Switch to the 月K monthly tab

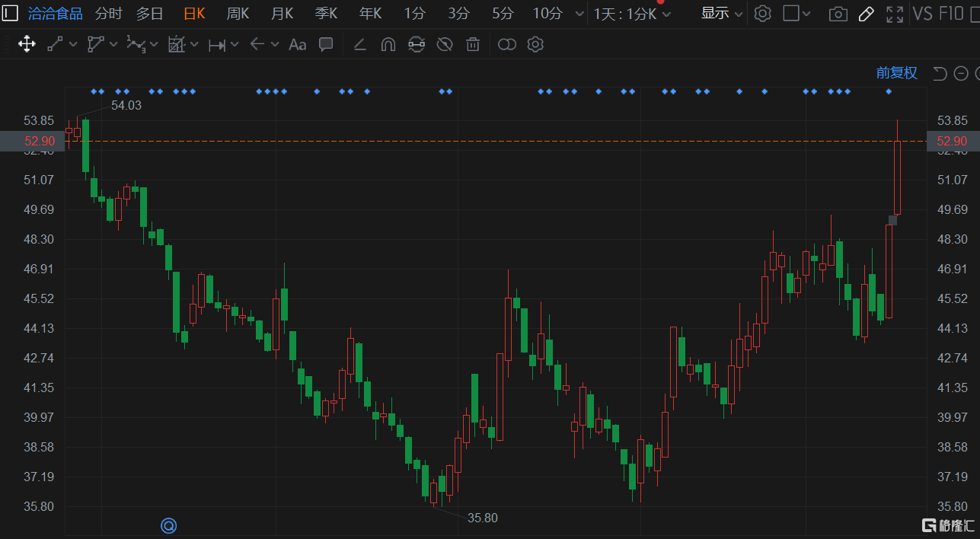[x=283, y=14]
